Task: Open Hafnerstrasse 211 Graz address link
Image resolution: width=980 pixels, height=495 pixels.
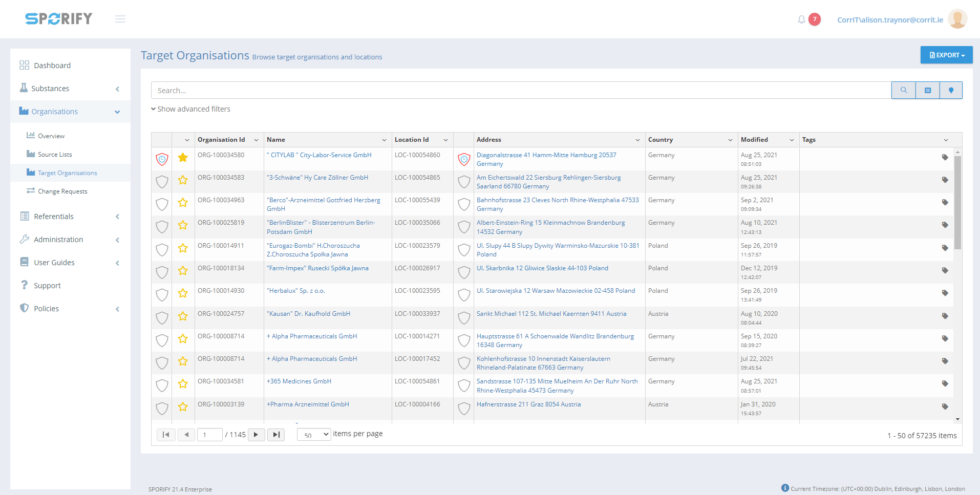Action: coord(528,404)
